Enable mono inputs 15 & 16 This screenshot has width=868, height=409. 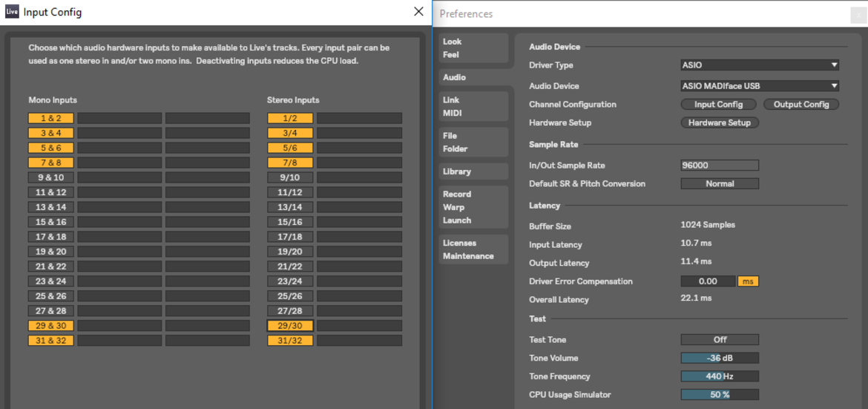[51, 222]
